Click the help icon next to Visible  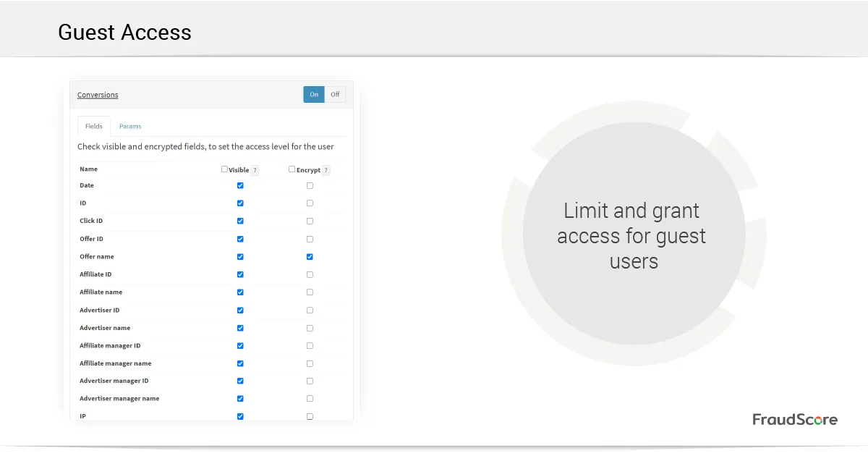click(x=255, y=170)
